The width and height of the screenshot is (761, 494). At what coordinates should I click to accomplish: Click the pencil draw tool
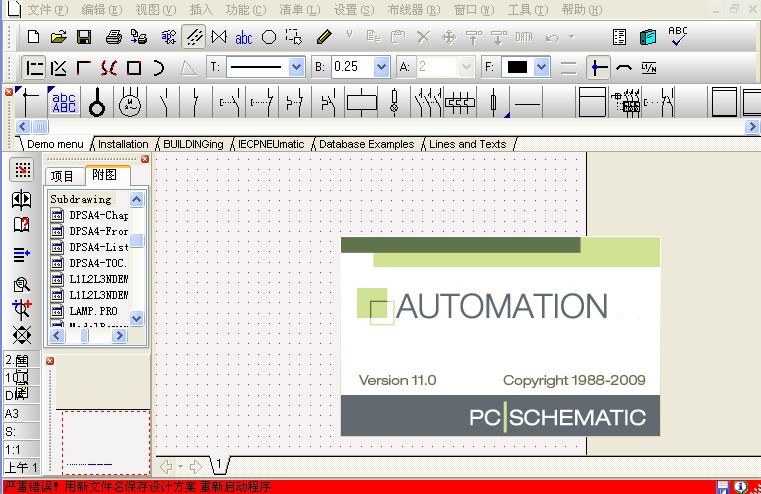click(323, 38)
